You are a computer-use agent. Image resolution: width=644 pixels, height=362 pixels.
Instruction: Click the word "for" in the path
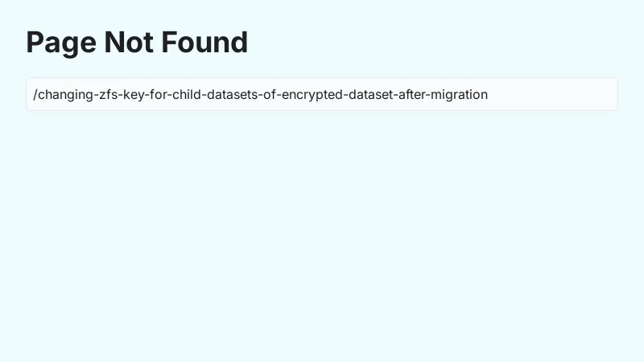(x=159, y=94)
